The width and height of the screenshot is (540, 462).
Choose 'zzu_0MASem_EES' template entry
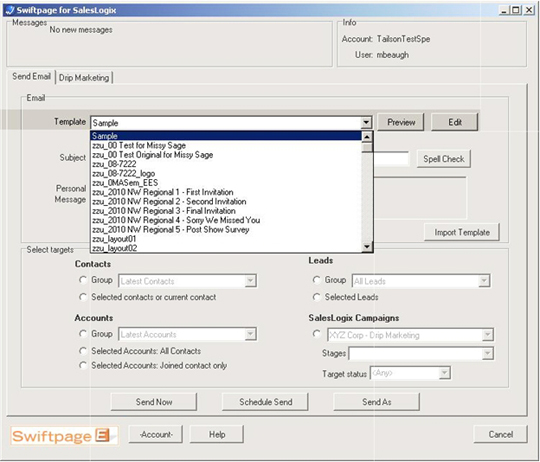pyautogui.click(x=226, y=182)
